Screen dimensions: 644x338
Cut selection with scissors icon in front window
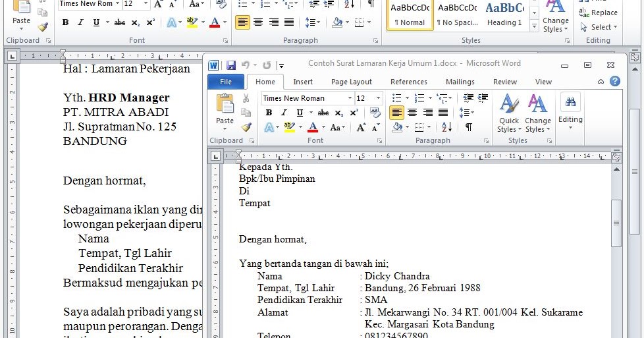(x=246, y=98)
